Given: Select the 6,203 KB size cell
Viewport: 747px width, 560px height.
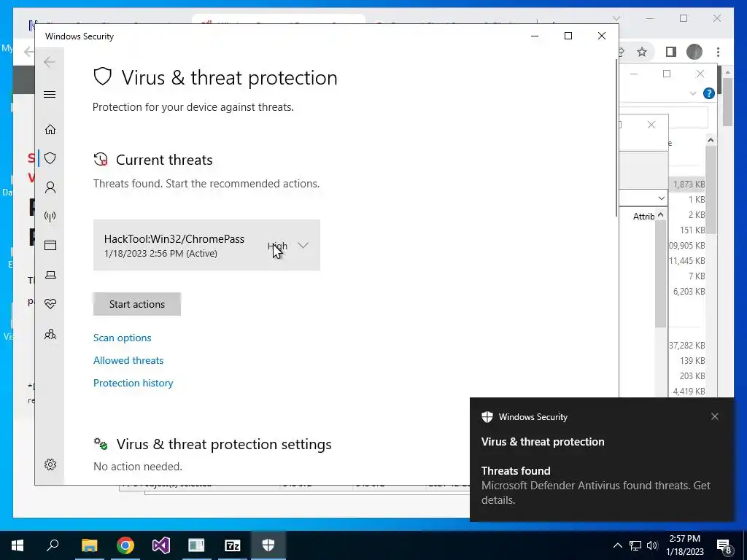Looking at the screenshot, I should 689,292.
